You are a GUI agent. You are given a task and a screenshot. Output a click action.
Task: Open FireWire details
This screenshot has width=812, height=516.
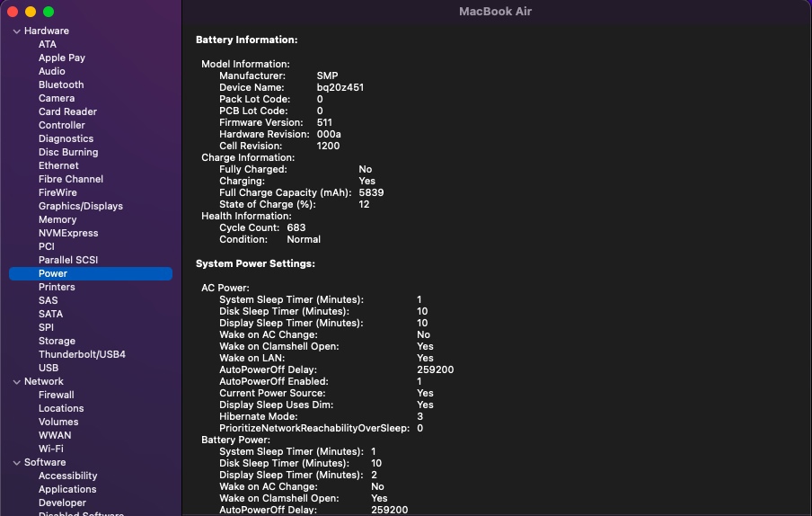(57, 192)
